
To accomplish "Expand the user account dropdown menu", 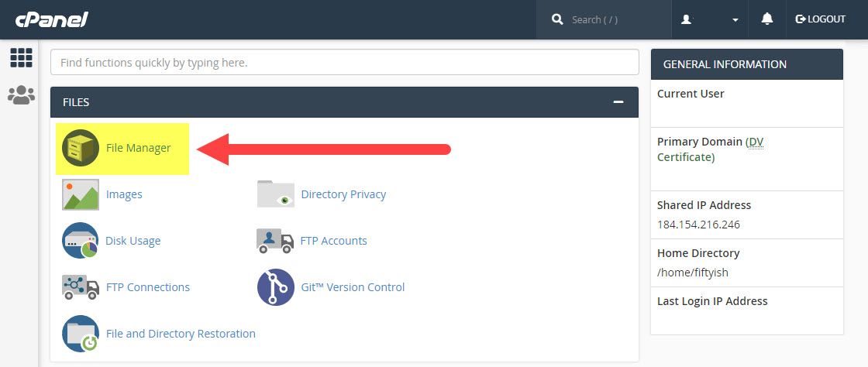I will click(710, 19).
